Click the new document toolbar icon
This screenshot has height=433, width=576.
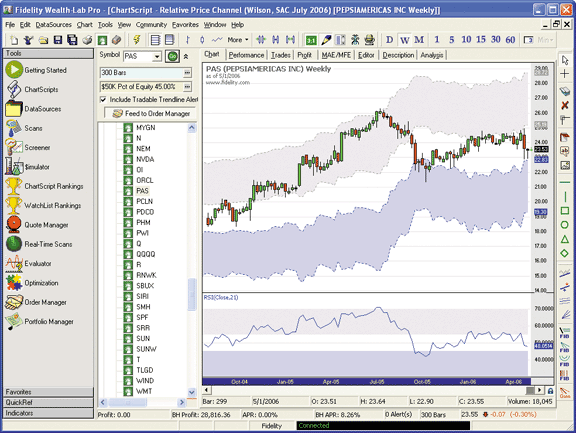(14, 40)
